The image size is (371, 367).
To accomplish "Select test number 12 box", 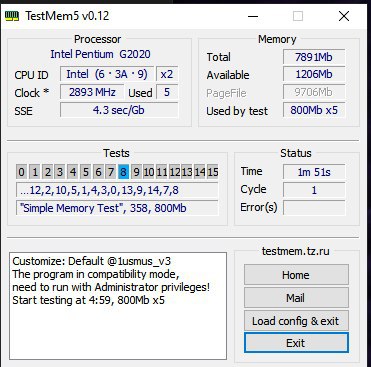I will [175, 172].
